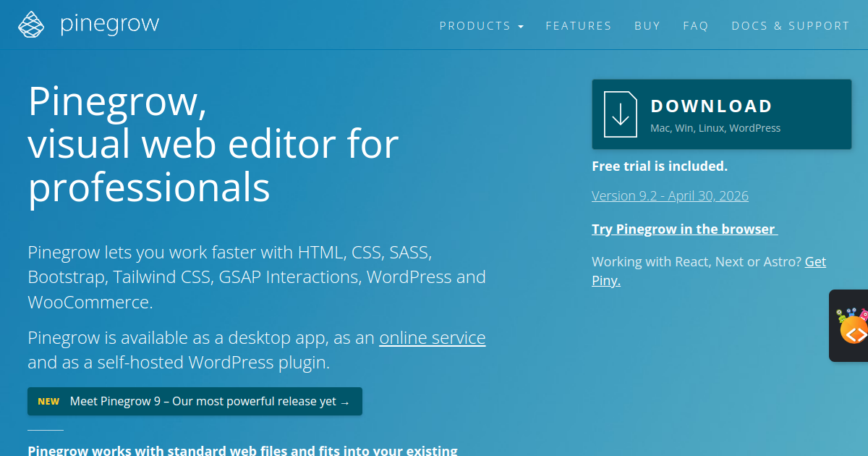Click Meet Pinegrow 9 announcement button

(195, 402)
